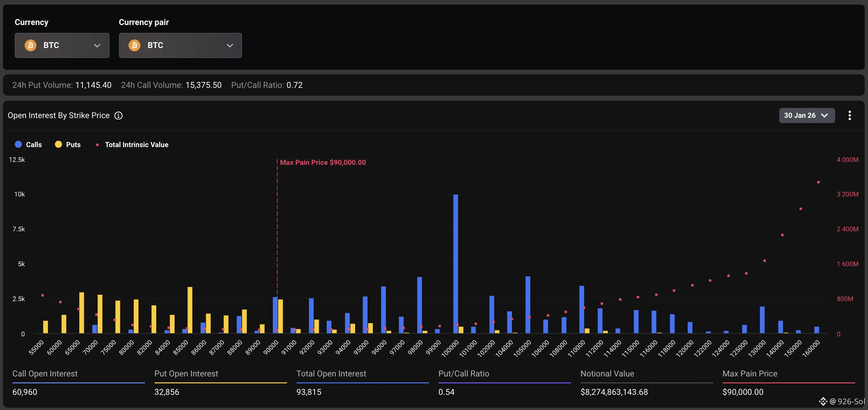Expand the Currency BTC dropdown
This screenshot has height=410, width=868.
pyautogui.click(x=62, y=45)
